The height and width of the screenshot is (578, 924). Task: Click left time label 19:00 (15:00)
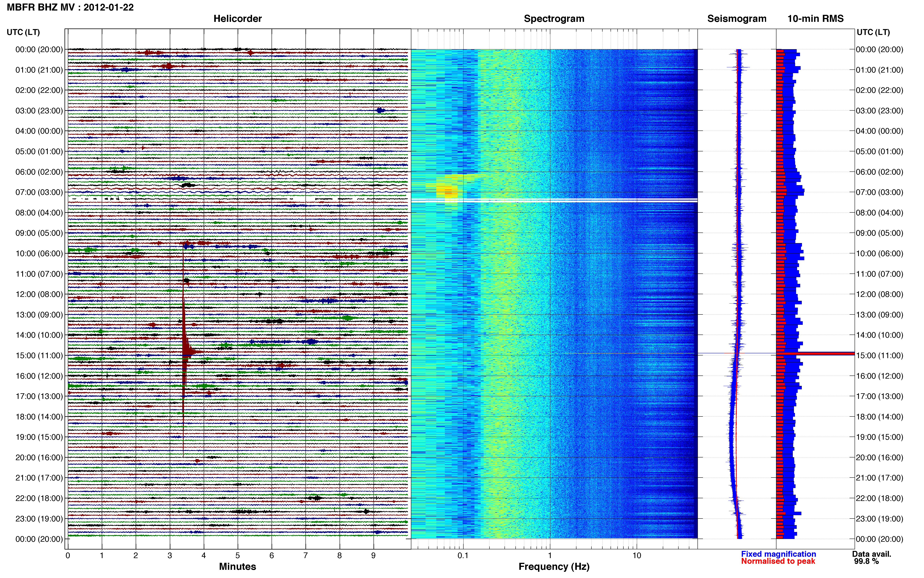coord(39,437)
